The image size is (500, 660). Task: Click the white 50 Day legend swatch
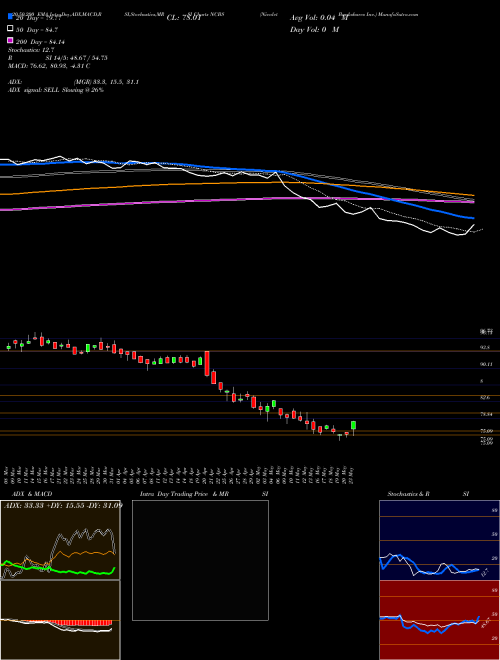11,28
